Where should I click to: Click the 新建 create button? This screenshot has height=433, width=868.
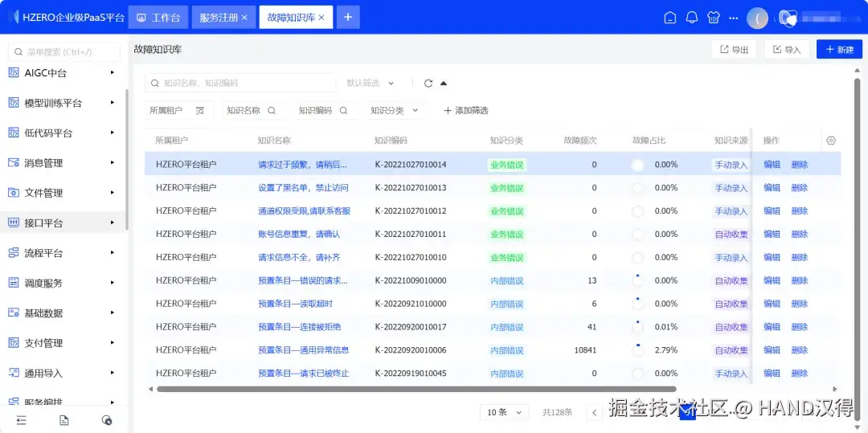tap(839, 49)
